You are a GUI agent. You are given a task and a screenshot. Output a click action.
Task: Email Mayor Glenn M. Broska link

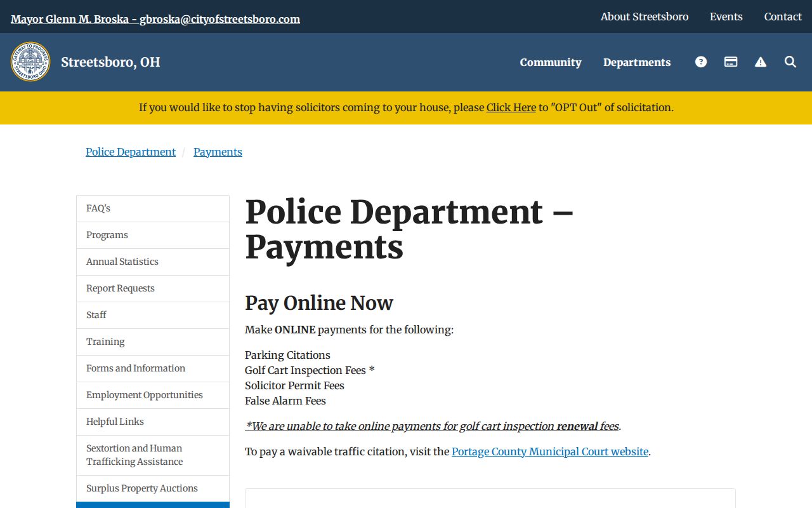point(155,19)
